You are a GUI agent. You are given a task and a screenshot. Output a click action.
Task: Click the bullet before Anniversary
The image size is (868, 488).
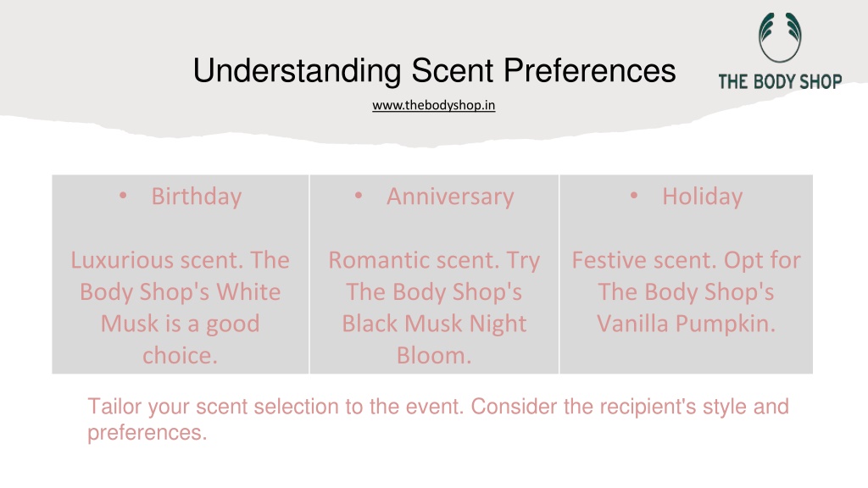tap(359, 196)
